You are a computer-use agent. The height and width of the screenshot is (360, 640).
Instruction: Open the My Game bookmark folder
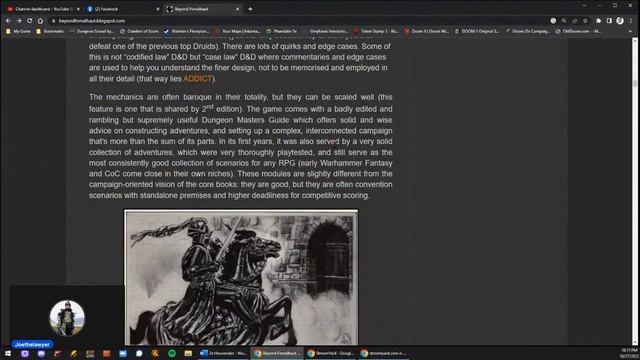pos(18,31)
